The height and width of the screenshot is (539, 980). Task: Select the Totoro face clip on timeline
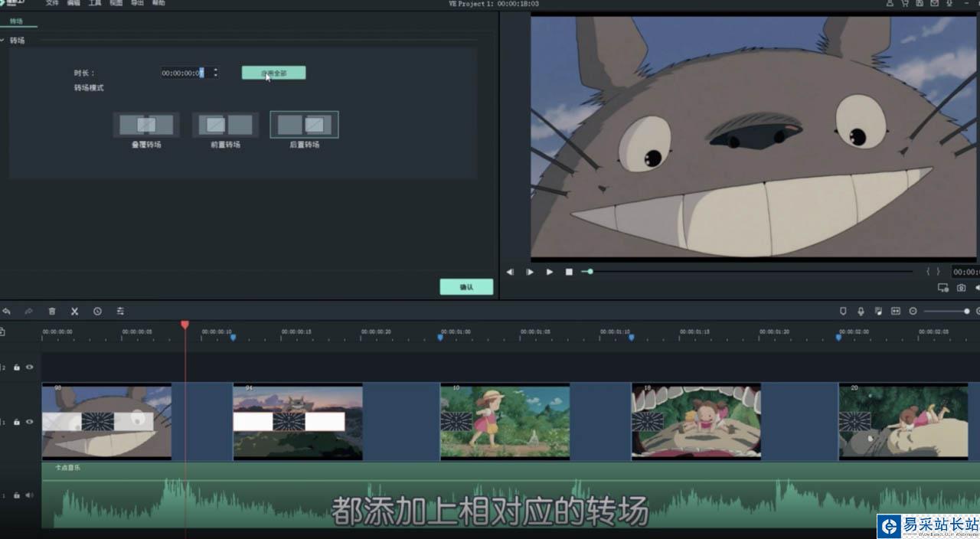pos(106,422)
